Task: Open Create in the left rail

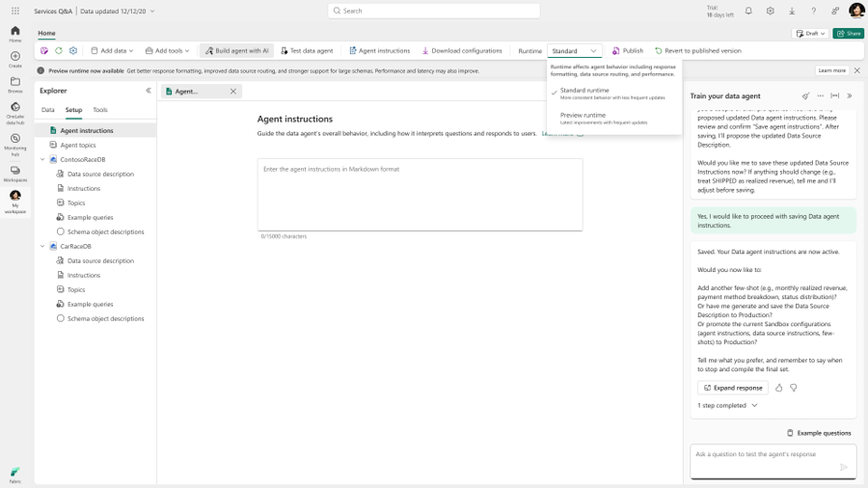Action: (x=14, y=59)
